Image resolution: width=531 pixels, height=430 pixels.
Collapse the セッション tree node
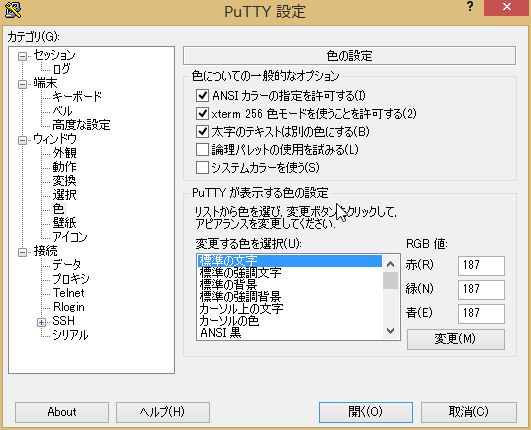coord(22,56)
